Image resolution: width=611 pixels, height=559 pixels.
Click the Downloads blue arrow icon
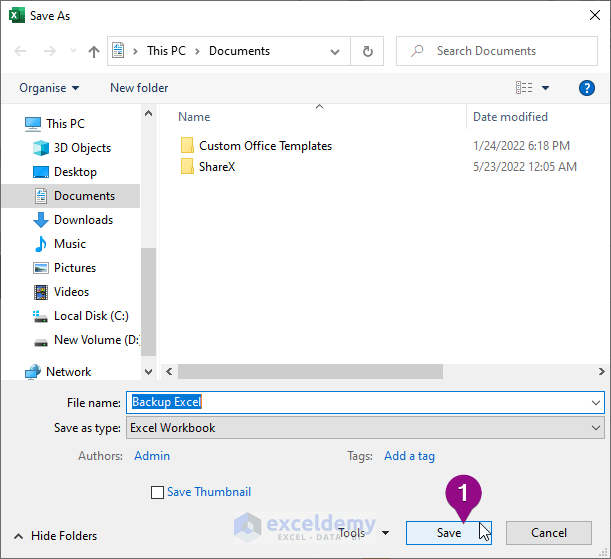pos(41,220)
